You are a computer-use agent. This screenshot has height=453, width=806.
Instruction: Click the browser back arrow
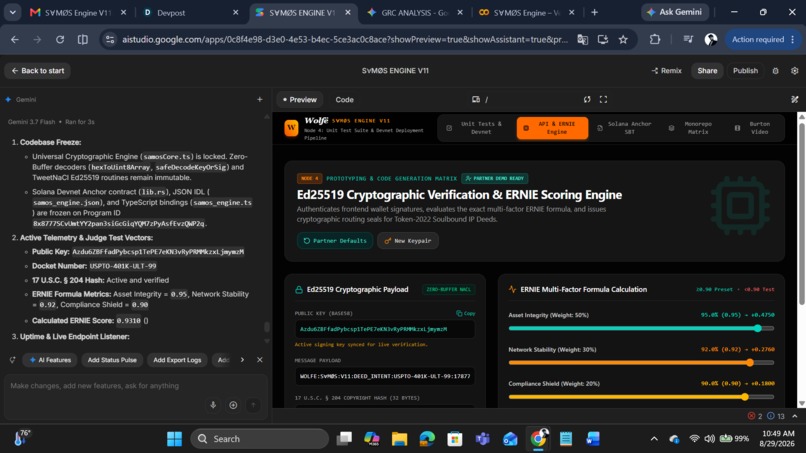tap(15, 40)
